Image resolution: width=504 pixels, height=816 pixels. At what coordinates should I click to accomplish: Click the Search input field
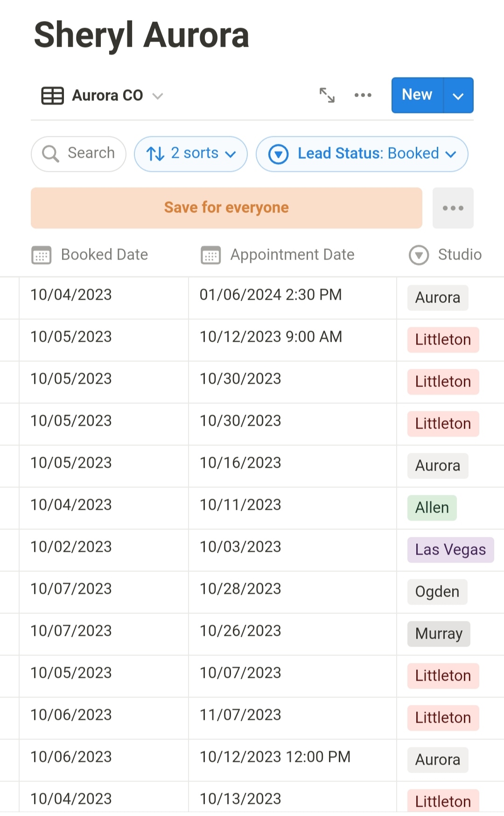tap(91, 153)
